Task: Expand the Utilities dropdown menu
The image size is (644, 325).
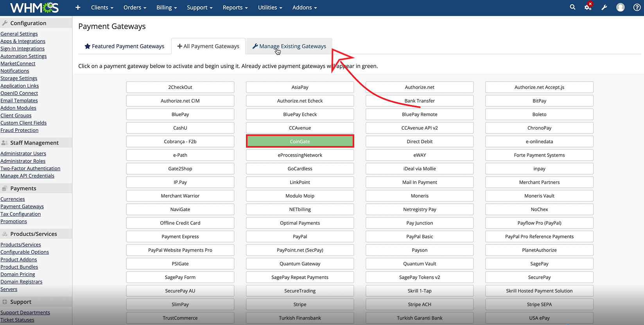Action: pos(270,7)
